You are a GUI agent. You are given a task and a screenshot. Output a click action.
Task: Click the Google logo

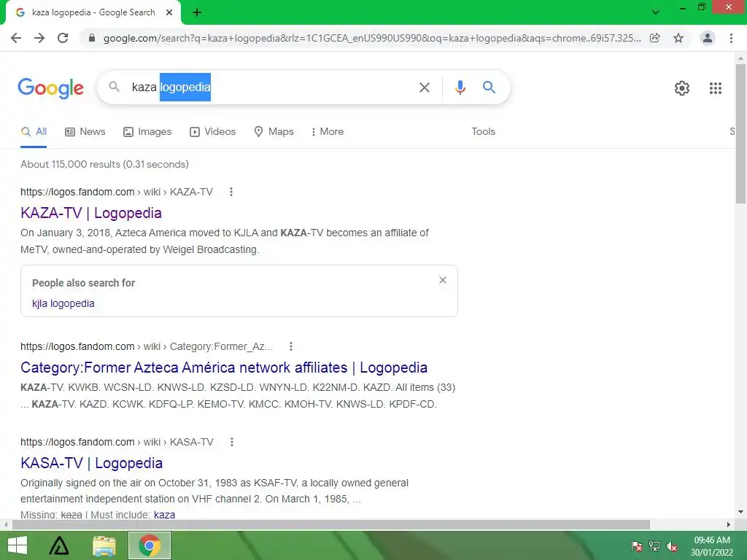50,88
